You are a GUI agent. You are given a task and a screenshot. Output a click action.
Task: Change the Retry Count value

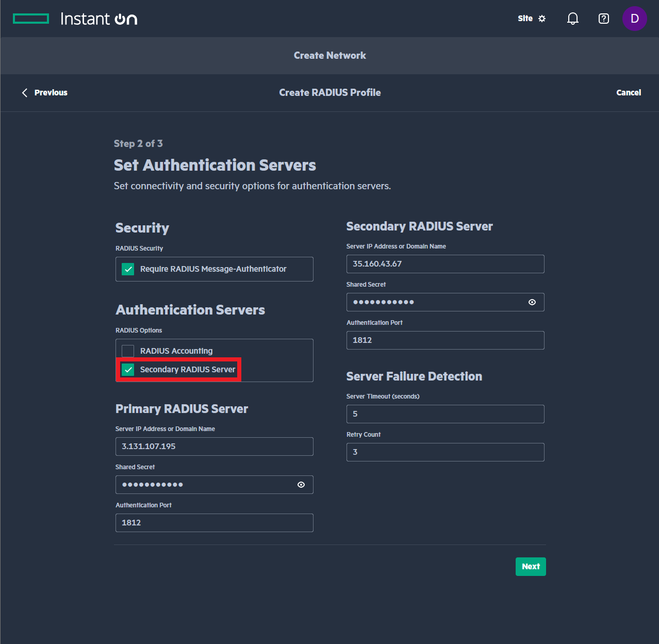click(446, 452)
